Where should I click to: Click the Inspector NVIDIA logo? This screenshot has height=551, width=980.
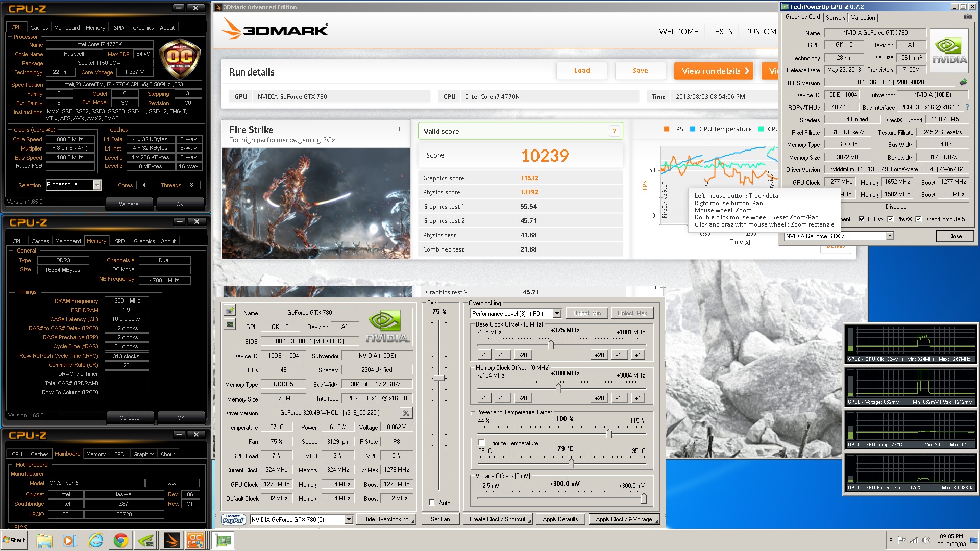pyautogui.click(x=387, y=327)
